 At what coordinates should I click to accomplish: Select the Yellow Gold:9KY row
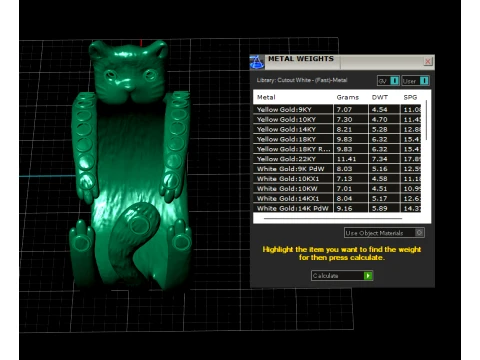coord(337,109)
